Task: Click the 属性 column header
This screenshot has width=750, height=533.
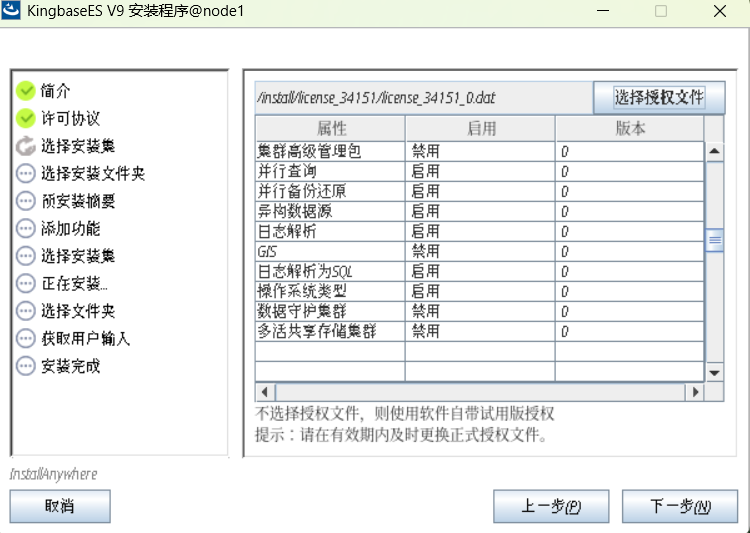Action: point(330,129)
